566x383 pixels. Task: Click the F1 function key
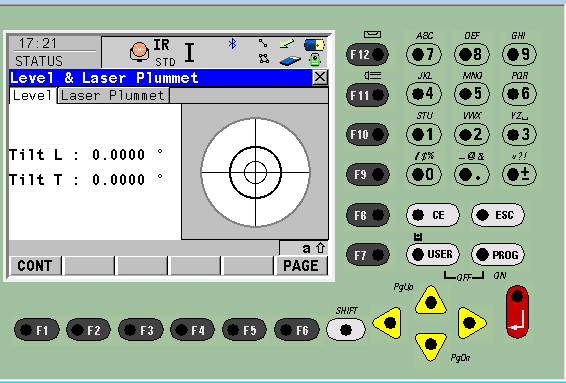coord(36,330)
